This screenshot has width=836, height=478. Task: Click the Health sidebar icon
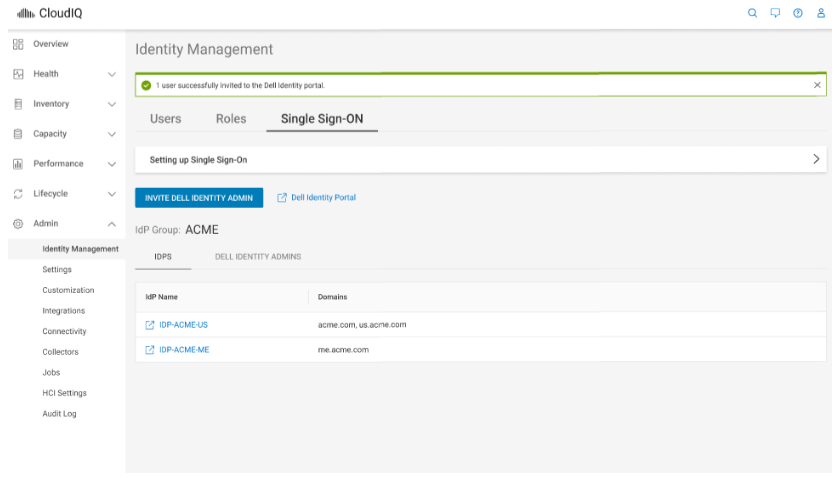[x=18, y=74]
